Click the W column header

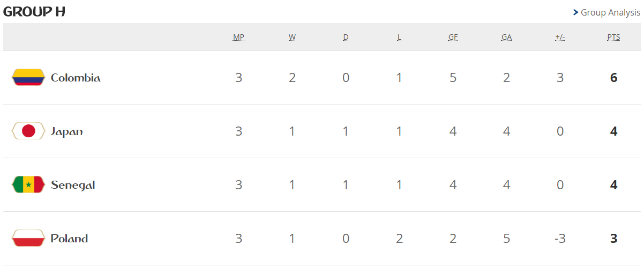(x=292, y=37)
